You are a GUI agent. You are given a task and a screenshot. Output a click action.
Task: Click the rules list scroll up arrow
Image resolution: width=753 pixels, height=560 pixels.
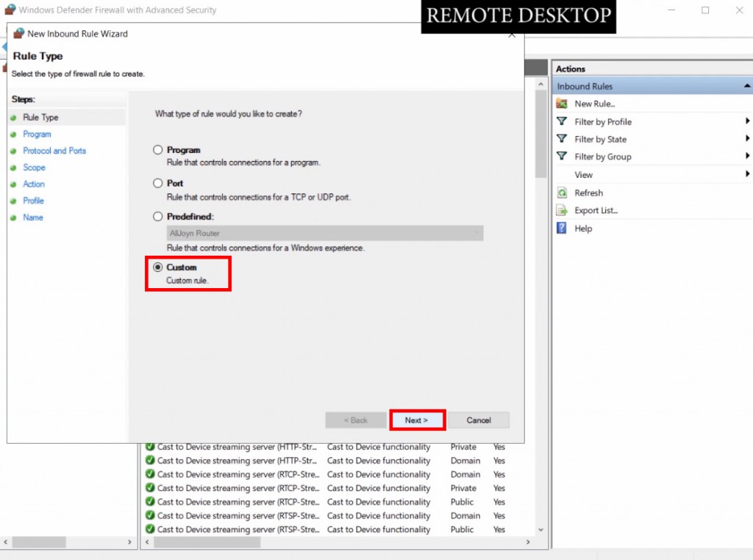tap(540, 84)
